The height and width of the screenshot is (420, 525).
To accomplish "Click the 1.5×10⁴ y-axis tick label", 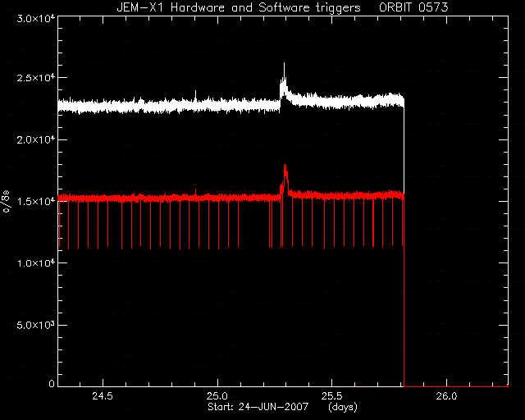I will (36, 201).
